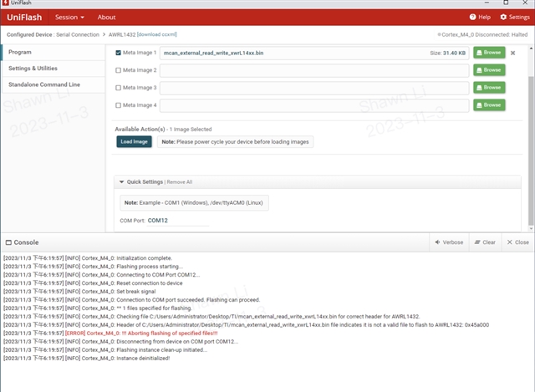Edit the COM Port field COM12

[178, 221]
